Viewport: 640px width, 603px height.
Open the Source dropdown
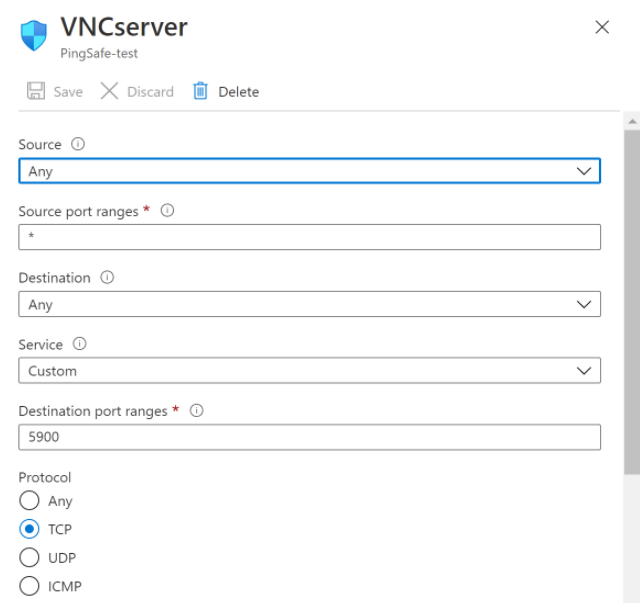click(309, 171)
